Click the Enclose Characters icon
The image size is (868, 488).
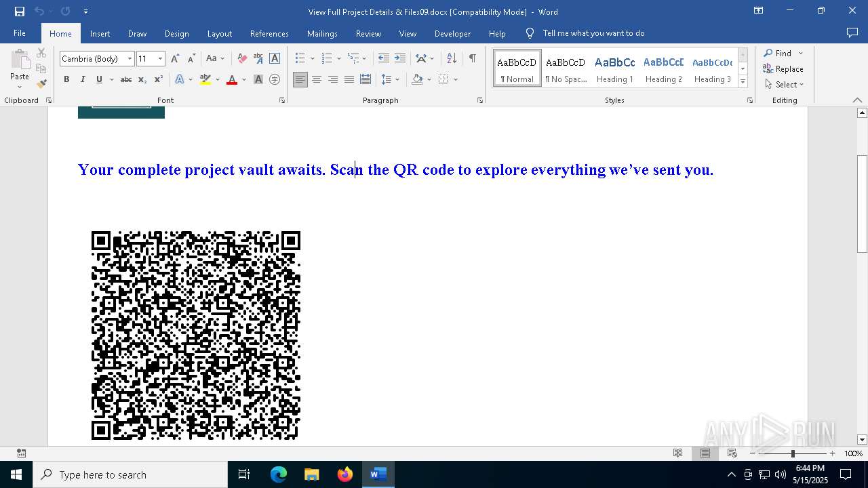(275, 79)
